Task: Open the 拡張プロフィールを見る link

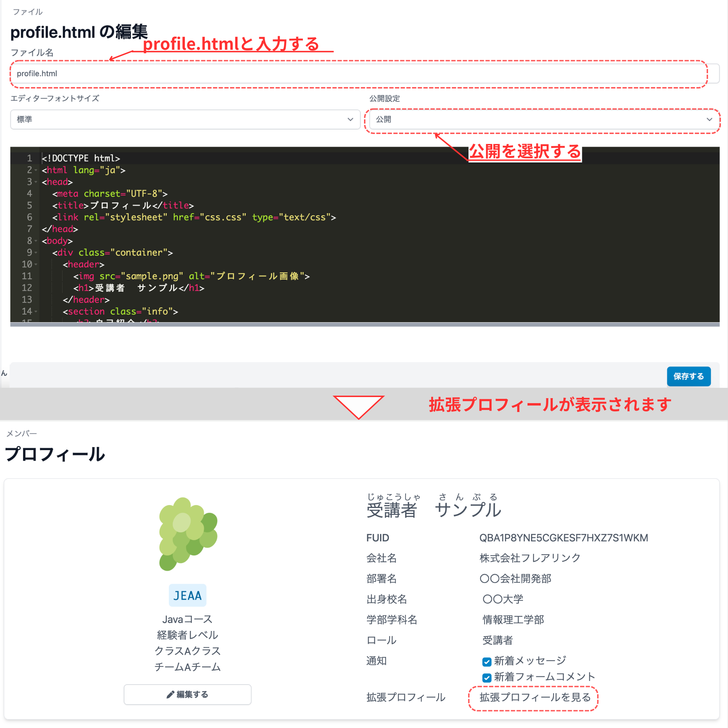Action: pos(534,697)
